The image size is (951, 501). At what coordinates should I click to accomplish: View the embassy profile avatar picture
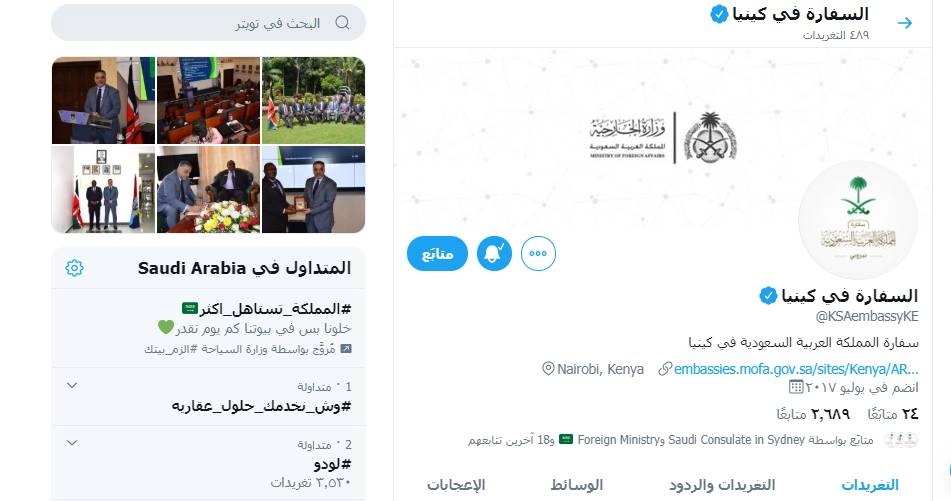pos(858,220)
